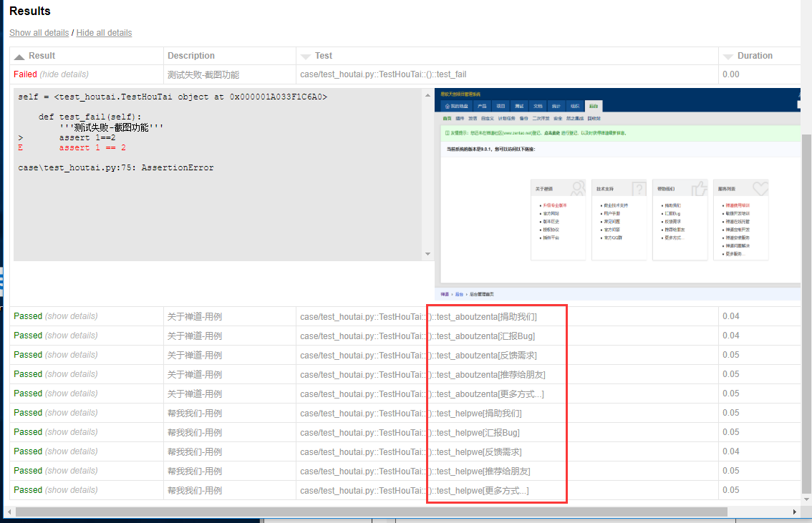Click the Show all details link

point(39,33)
